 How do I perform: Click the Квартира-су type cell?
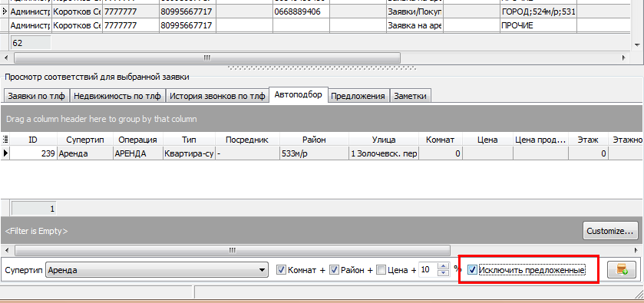coord(189,153)
